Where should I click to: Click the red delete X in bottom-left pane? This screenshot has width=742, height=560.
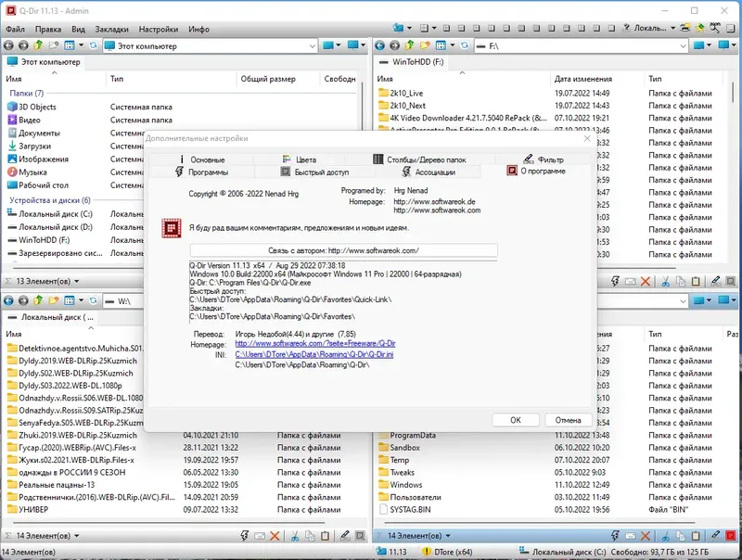[x=275, y=536]
